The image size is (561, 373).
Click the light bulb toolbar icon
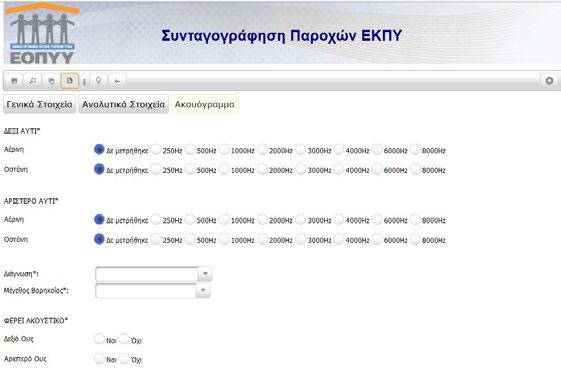coord(98,81)
